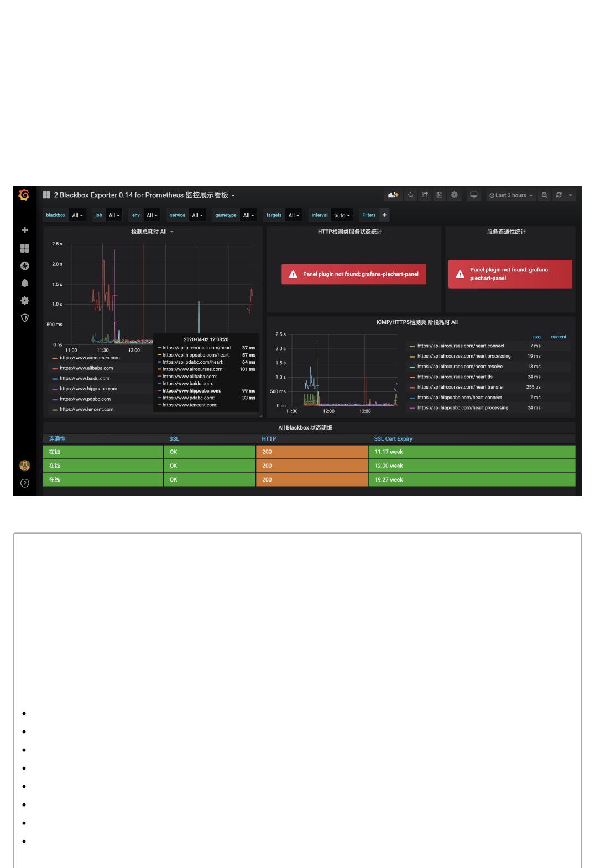Open the All Blackbox 状态明细 panel title
The width and height of the screenshot is (595, 868).
click(x=305, y=427)
